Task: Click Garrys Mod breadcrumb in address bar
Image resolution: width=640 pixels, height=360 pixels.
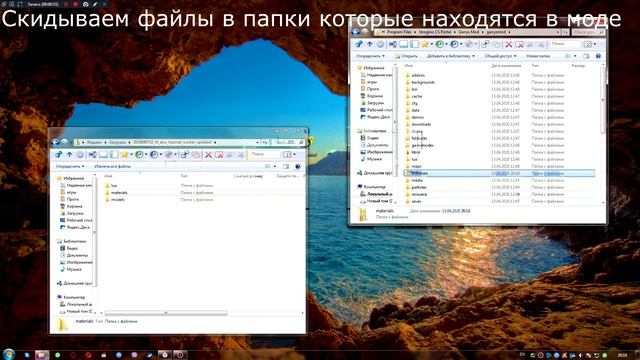Action: click(469, 32)
